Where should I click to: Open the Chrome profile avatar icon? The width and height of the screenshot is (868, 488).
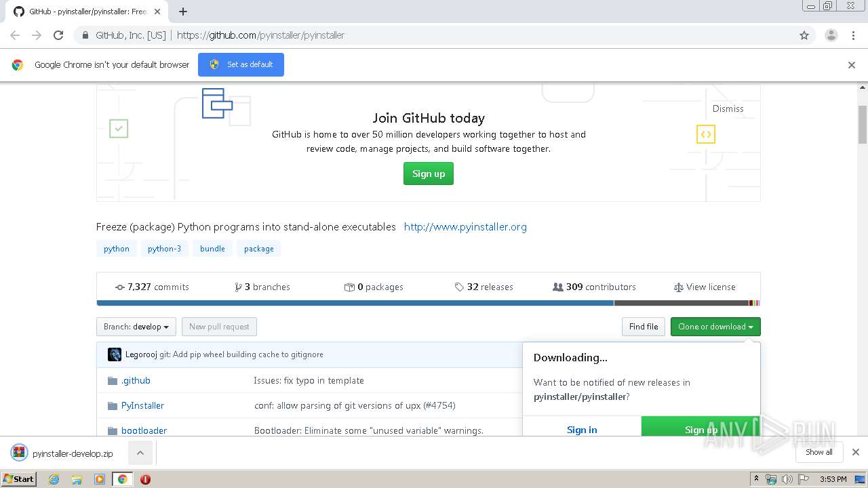coord(831,35)
